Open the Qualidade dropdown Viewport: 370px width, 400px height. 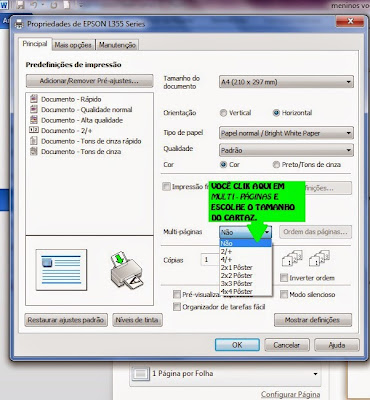pos(286,150)
